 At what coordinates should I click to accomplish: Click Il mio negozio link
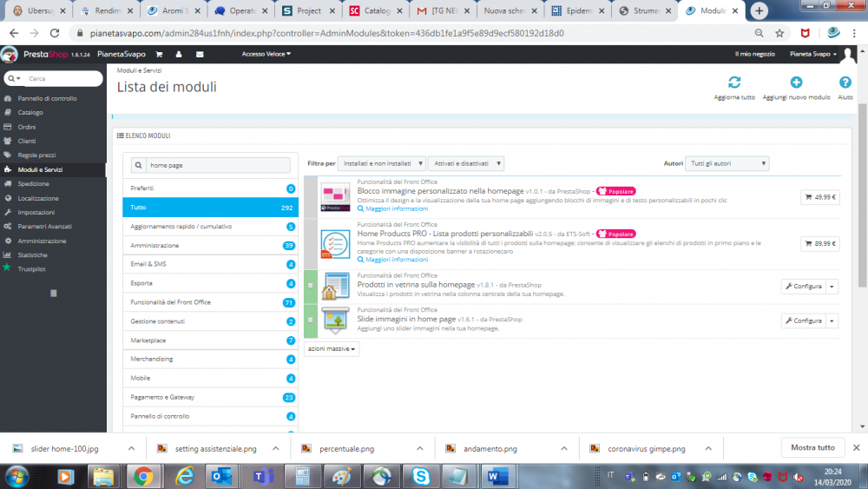pos(754,54)
